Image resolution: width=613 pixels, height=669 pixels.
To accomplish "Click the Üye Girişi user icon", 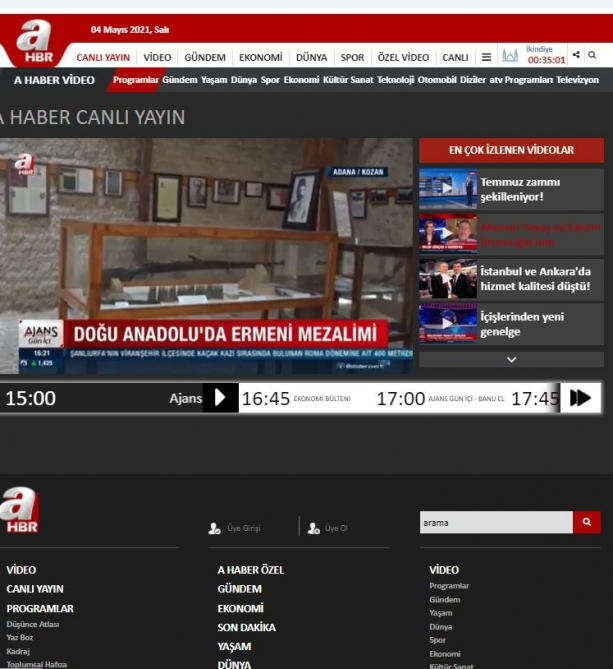I will pos(214,528).
